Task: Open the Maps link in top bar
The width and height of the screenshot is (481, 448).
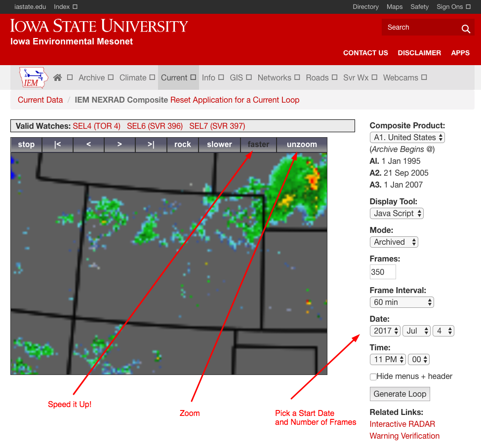Action: [x=395, y=7]
